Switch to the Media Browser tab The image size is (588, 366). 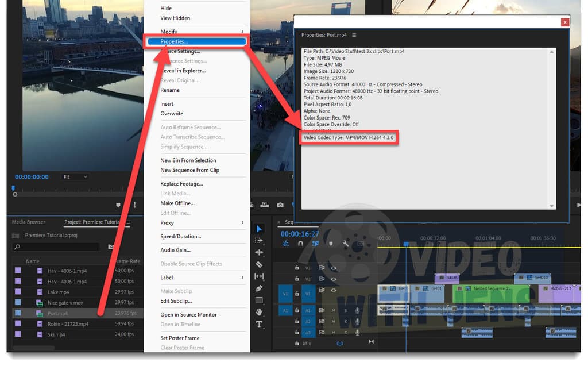tap(29, 222)
